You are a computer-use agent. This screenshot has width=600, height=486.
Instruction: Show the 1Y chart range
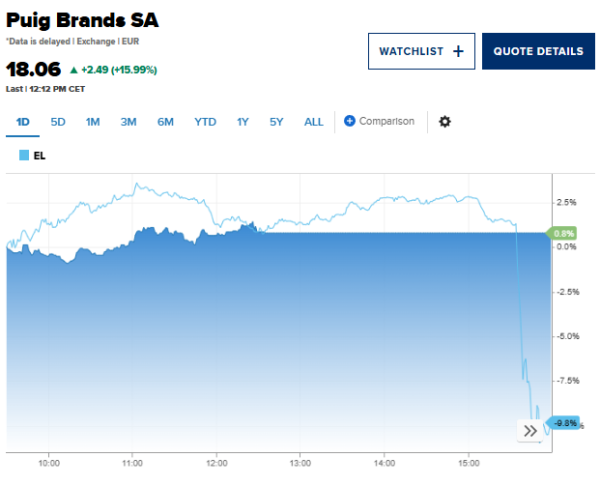[x=243, y=122]
